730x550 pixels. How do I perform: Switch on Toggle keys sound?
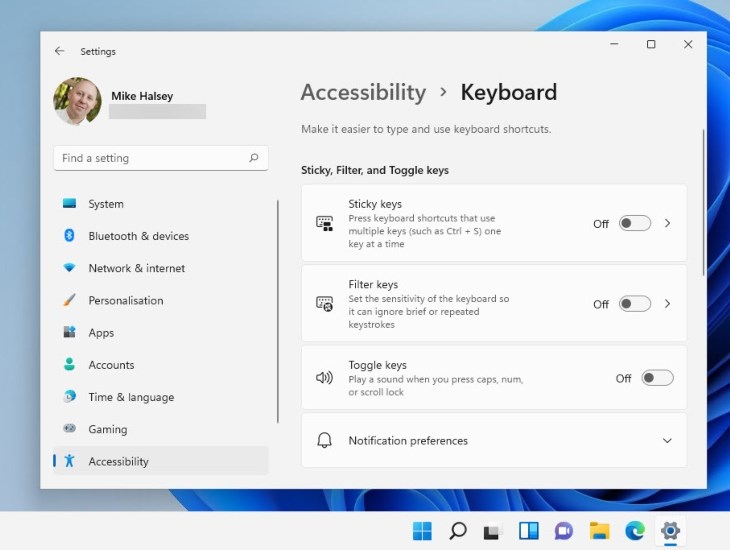pos(657,378)
